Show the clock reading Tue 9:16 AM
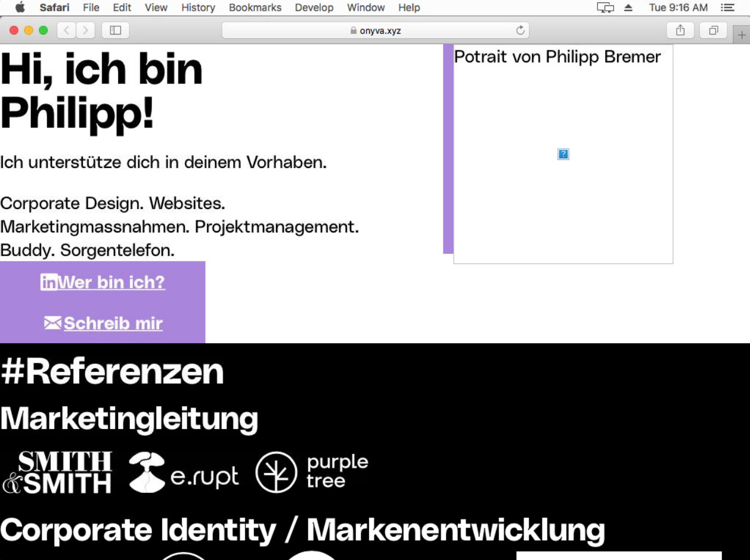Image resolution: width=750 pixels, height=560 pixels. click(678, 8)
